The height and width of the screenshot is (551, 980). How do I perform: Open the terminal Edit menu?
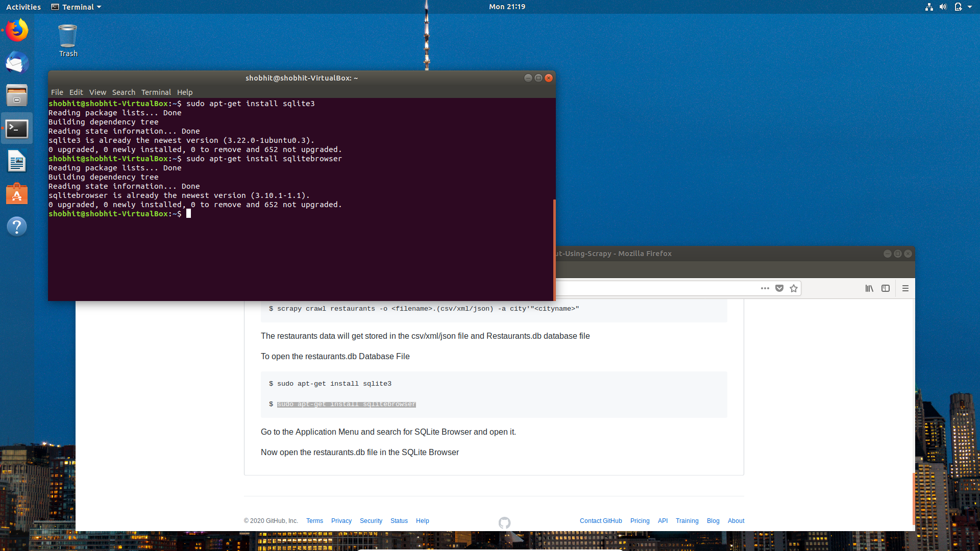coord(76,92)
